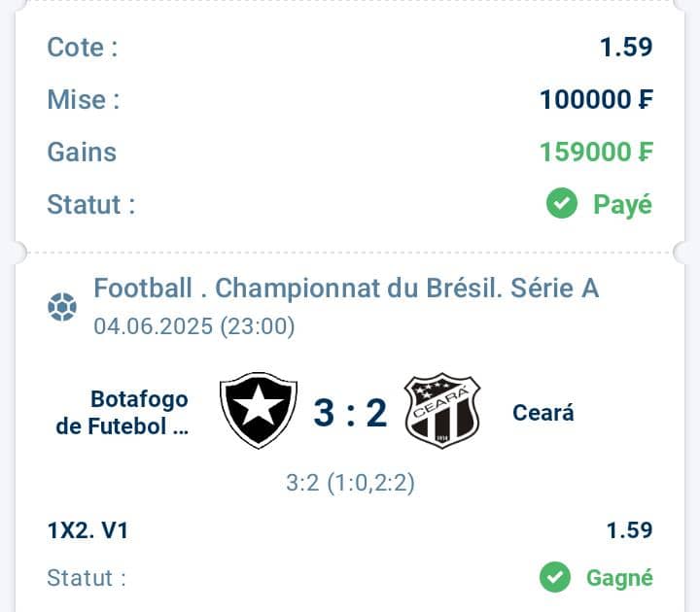Click the 159000 gains amount
700x612 pixels.
(596, 153)
